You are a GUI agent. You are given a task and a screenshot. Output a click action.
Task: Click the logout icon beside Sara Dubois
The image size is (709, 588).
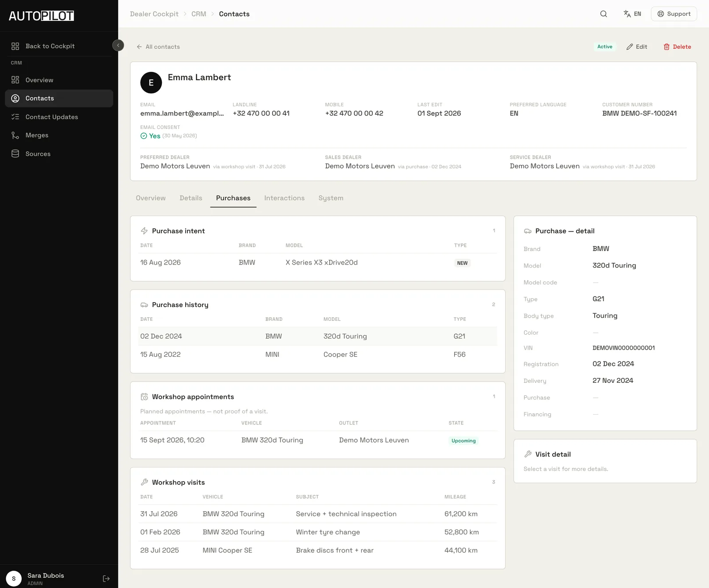point(106,579)
